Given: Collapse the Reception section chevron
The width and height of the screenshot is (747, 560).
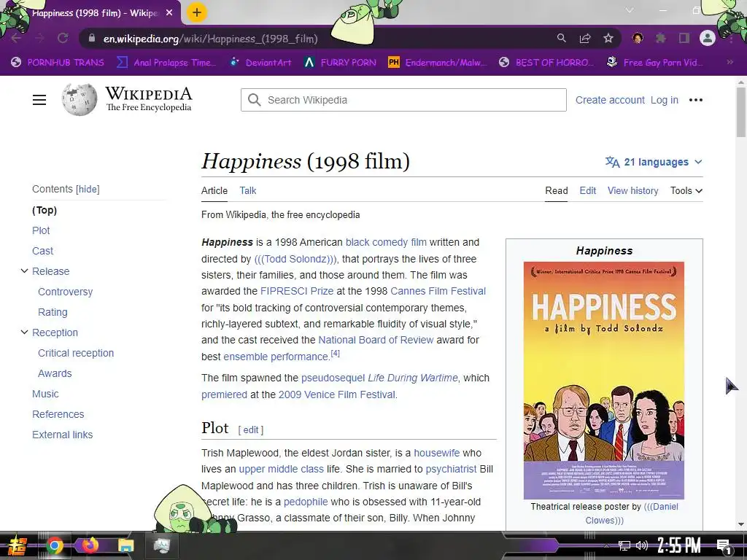Looking at the screenshot, I should coord(24,332).
